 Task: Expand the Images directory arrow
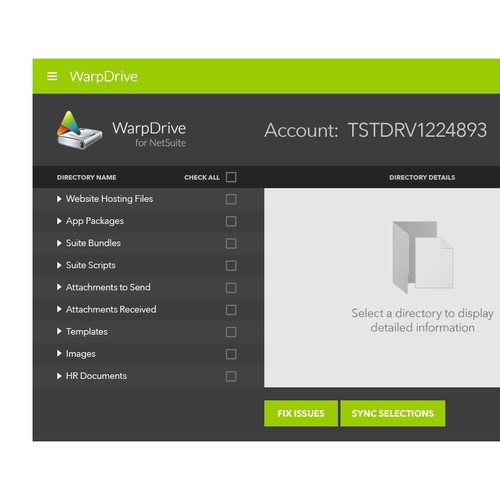pos(59,353)
